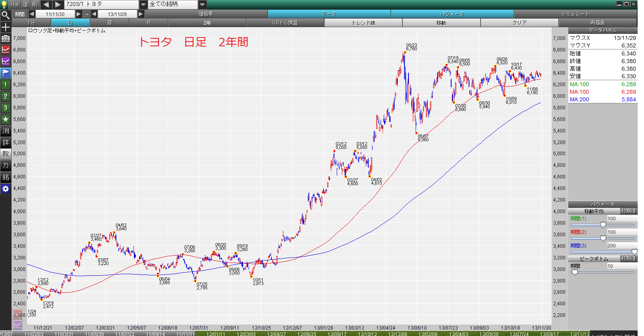The image size is (644, 336).
Task: Toggle the 日 daily timeframe button
Action: 71,23
